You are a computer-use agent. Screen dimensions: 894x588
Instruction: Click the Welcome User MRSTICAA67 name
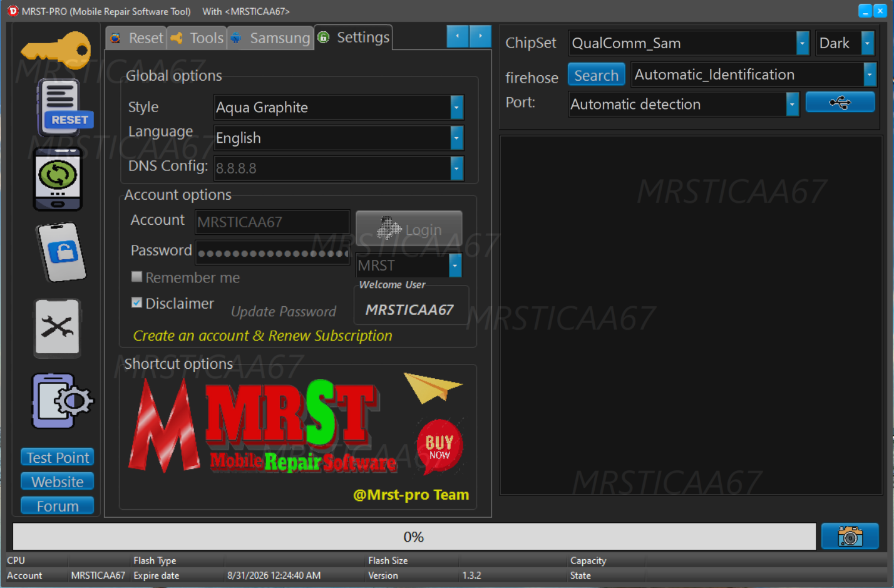tap(409, 310)
